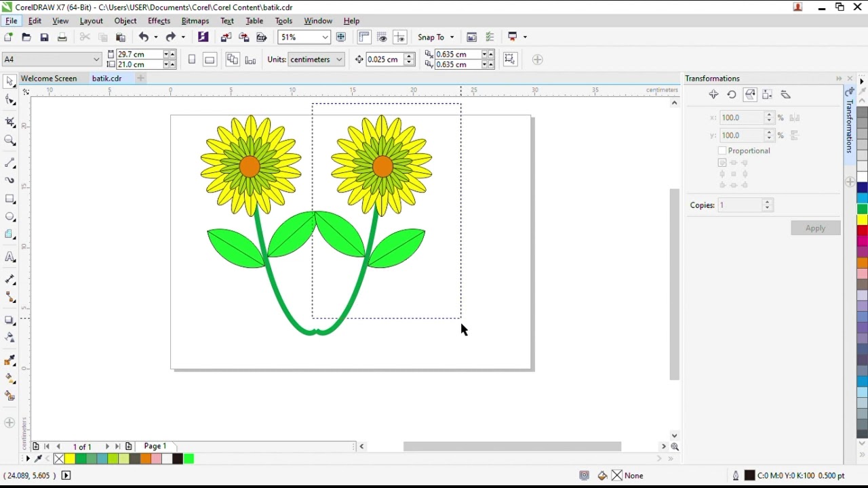The height and width of the screenshot is (488, 868).
Task: Go to the next page arrow
Action: coord(107,447)
